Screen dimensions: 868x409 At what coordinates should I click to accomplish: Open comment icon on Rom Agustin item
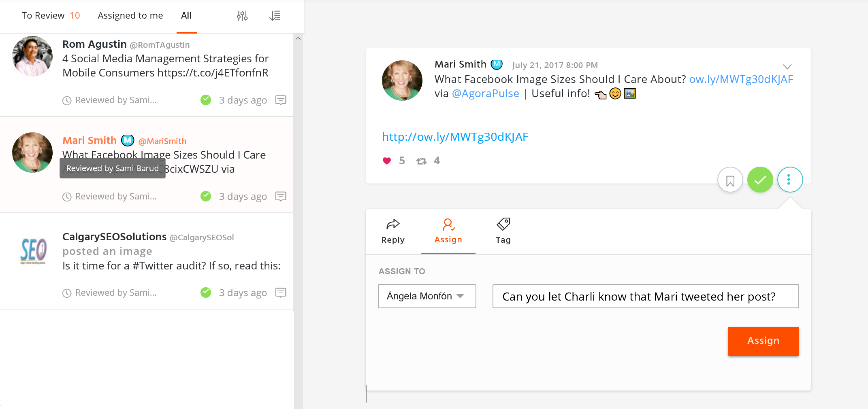tap(281, 100)
